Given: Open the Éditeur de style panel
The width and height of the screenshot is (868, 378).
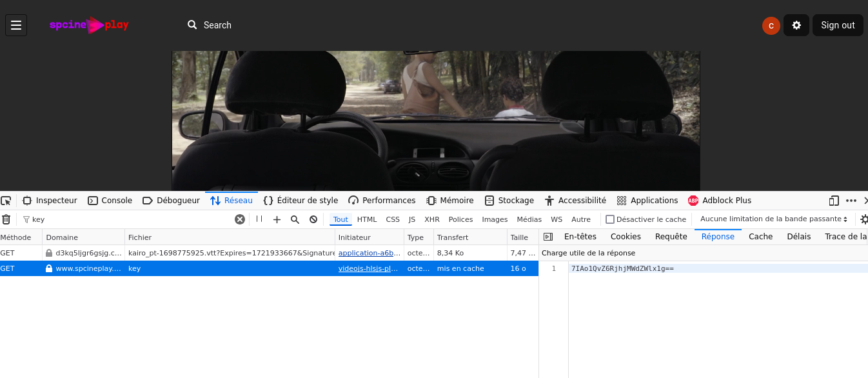Looking at the screenshot, I should coord(301,201).
